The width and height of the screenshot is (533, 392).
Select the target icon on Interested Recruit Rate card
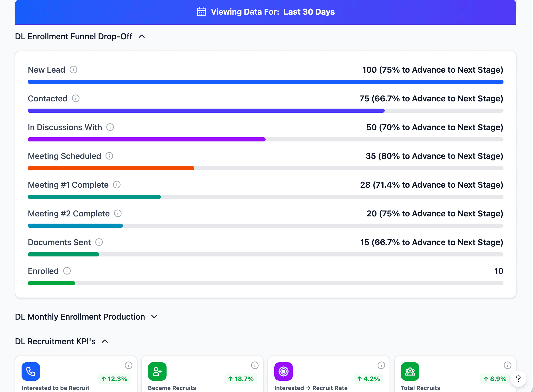(283, 371)
